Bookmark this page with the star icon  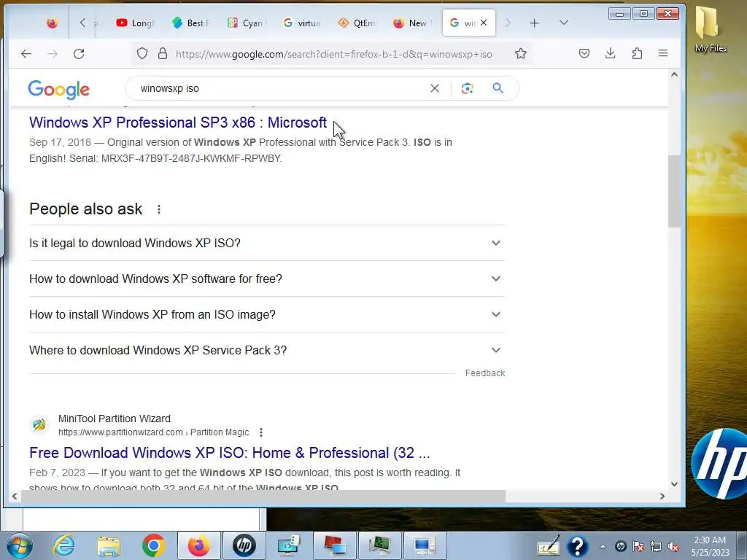[521, 53]
